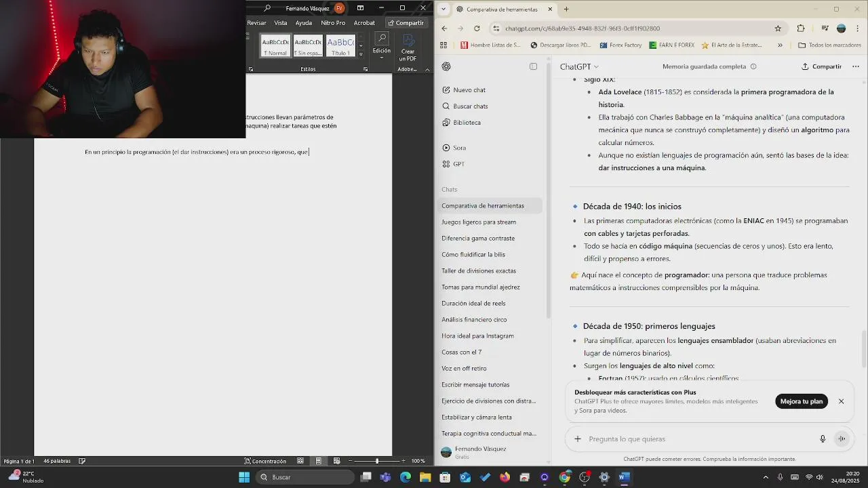Click the Word search magnifier icon in title bar

267,8
